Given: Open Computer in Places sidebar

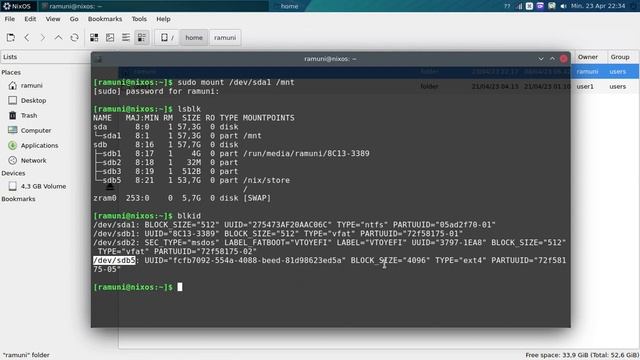Looking at the screenshot, I should click(36, 131).
